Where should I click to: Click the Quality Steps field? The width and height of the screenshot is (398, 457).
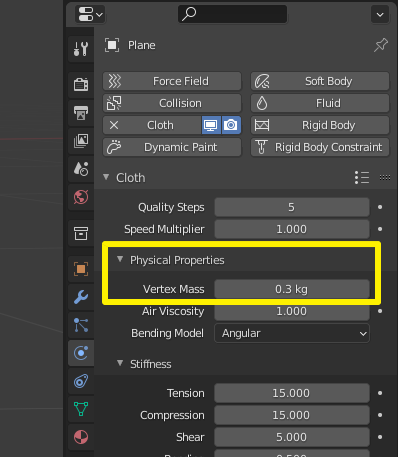coord(292,207)
